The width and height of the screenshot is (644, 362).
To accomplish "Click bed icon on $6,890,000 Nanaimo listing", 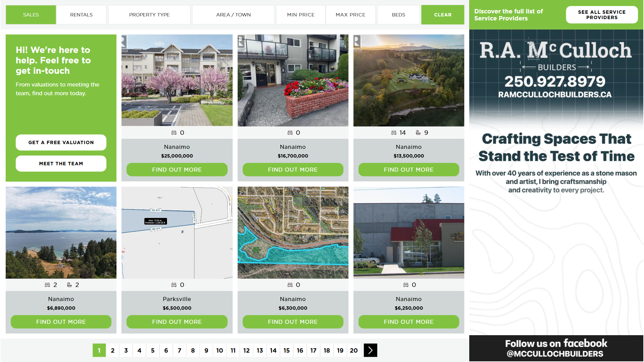I will (x=47, y=285).
